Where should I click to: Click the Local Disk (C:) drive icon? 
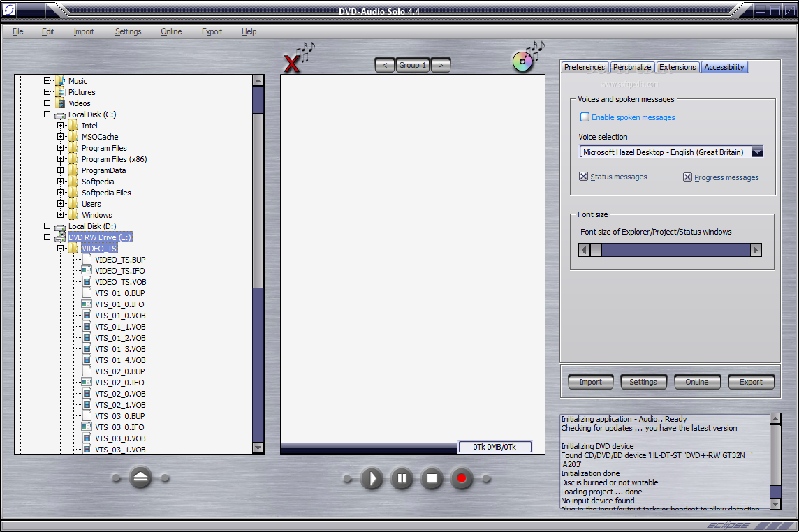click(60, 115)
